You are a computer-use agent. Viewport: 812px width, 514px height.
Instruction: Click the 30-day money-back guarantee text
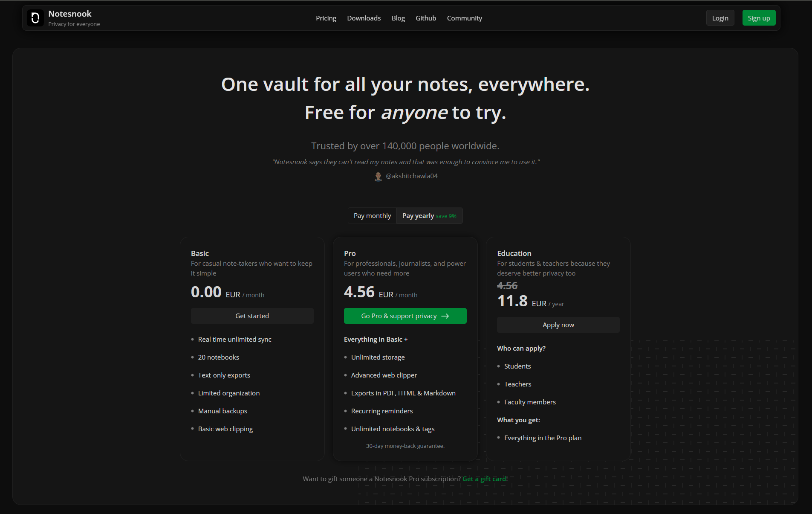click(405, 446)
